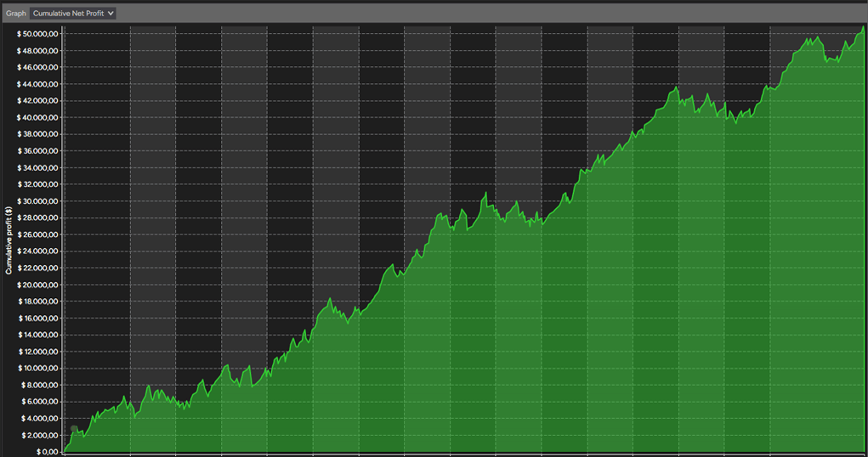The height and width of the screenshot is (457, 868).
Task: Click the $34.000,00 axis tick label
Action: click(x=37, y=167)
